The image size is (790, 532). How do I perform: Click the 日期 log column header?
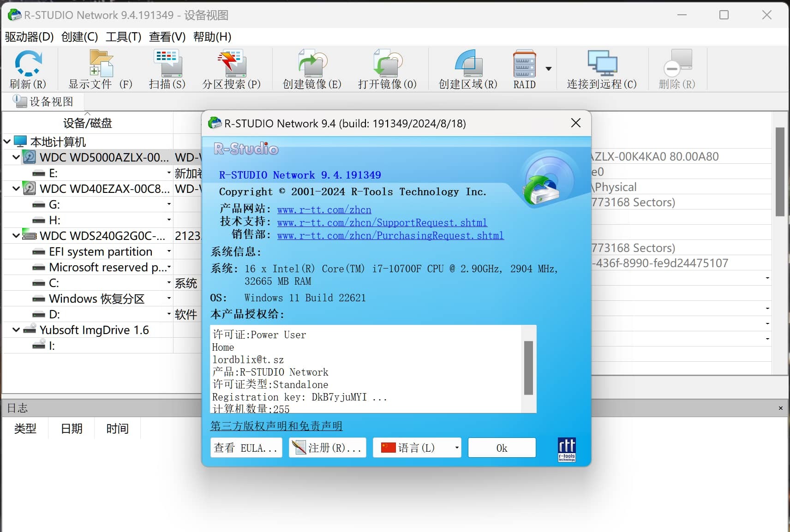click(72, 429)
